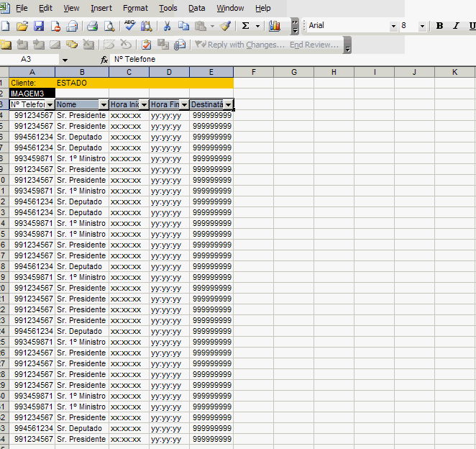This screenshot has width=476, height=449.
Task: Run the Spelling check icon
Action: [130, 26]
